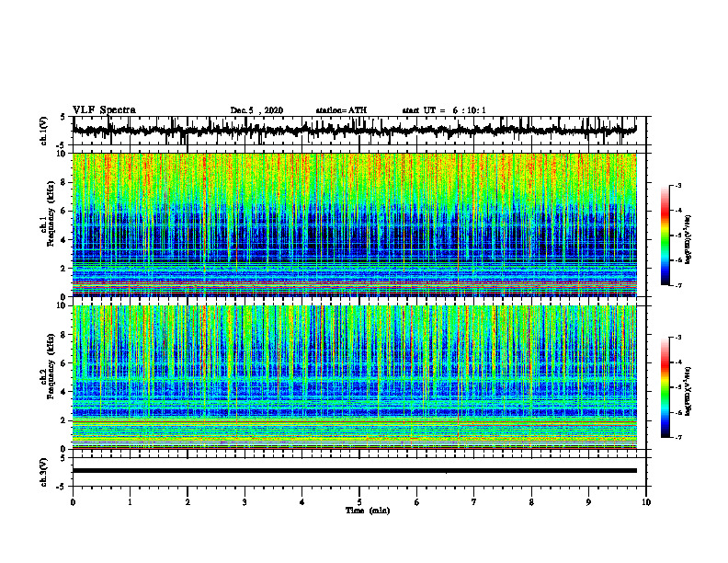Click time axis tick label "1"
Screen dimensions: 728x563
coord(130,502)
